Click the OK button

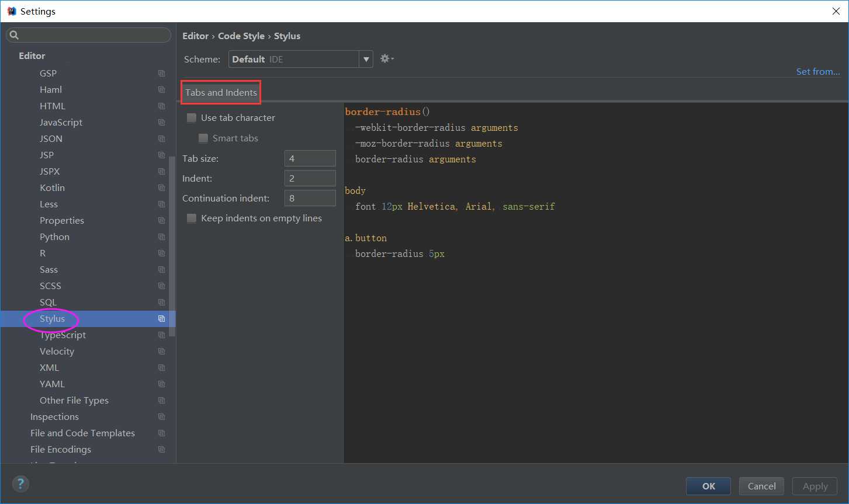pos(708,486)
